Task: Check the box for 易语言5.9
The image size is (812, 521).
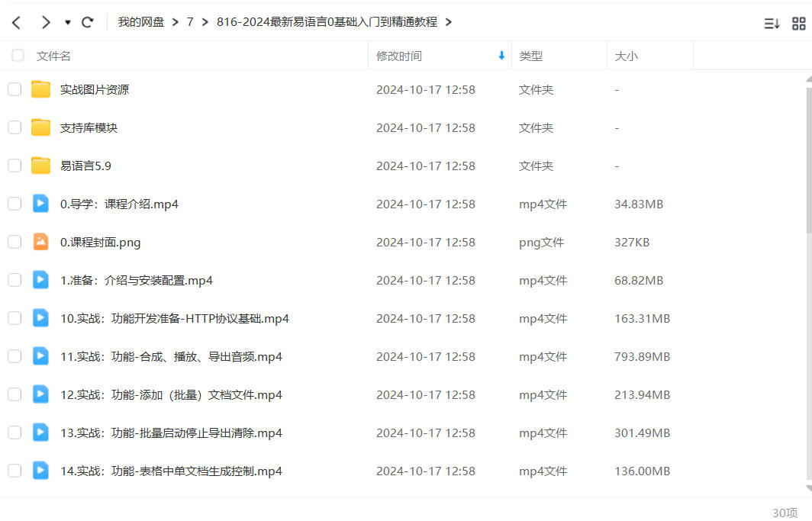Action: point(14,166)
